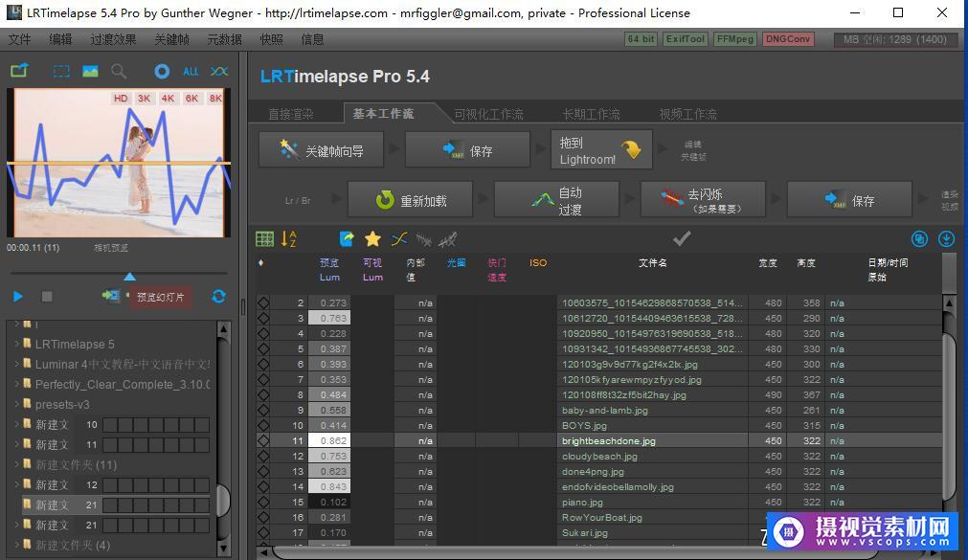Click the blue copy circle icon
This screenshot has height=560, width=968.
tap(919, 239)
